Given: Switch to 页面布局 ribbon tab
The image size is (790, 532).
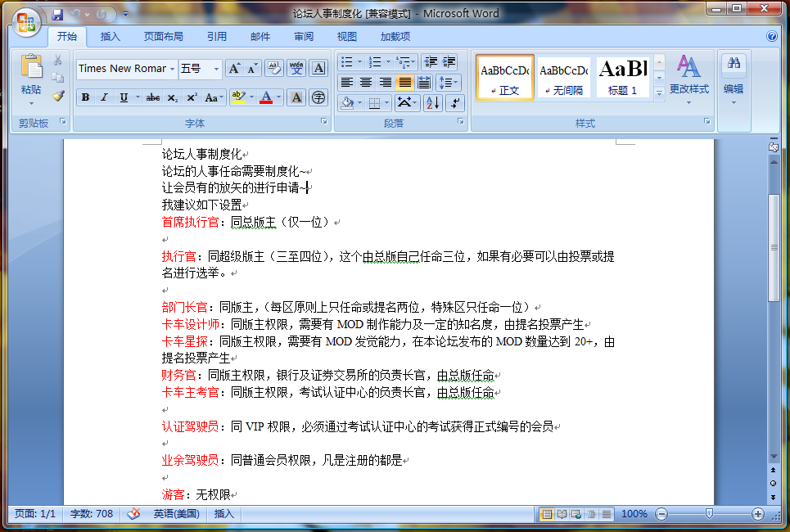Looking at the screenshot, I should (x=163, y=36).
